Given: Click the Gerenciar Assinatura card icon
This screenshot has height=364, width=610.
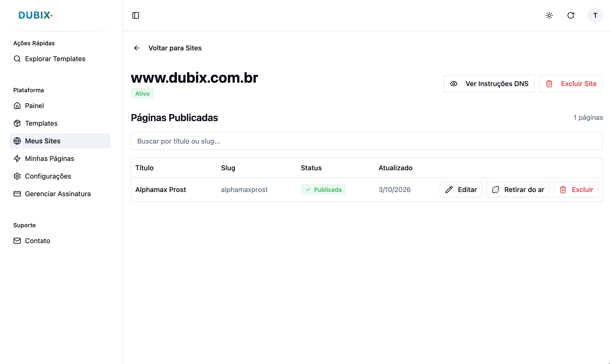Looking at the screenshot, I should click(x=17, y=193).
